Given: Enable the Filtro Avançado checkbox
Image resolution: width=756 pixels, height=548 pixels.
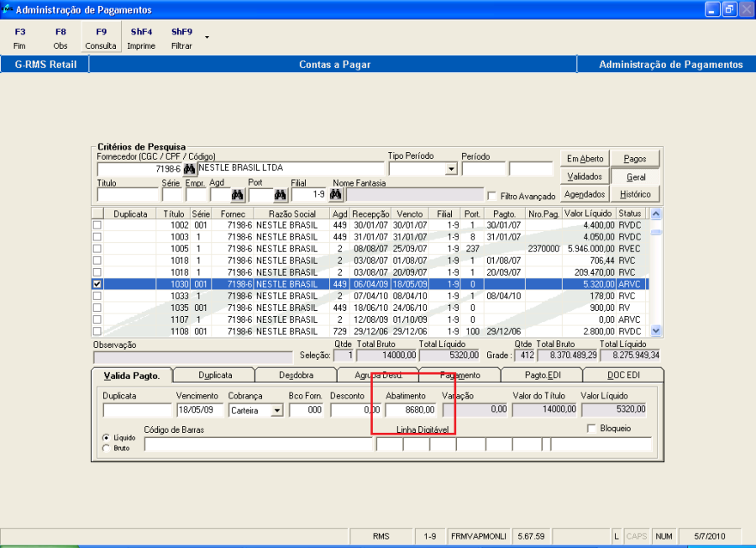Looking at the screenshot, I should [493, 196].
